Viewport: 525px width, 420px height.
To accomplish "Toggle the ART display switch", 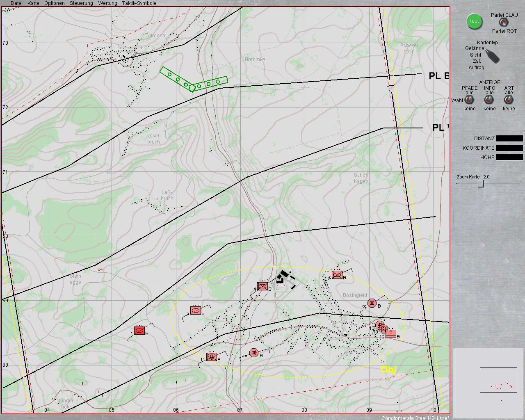I will click(509, 100).
